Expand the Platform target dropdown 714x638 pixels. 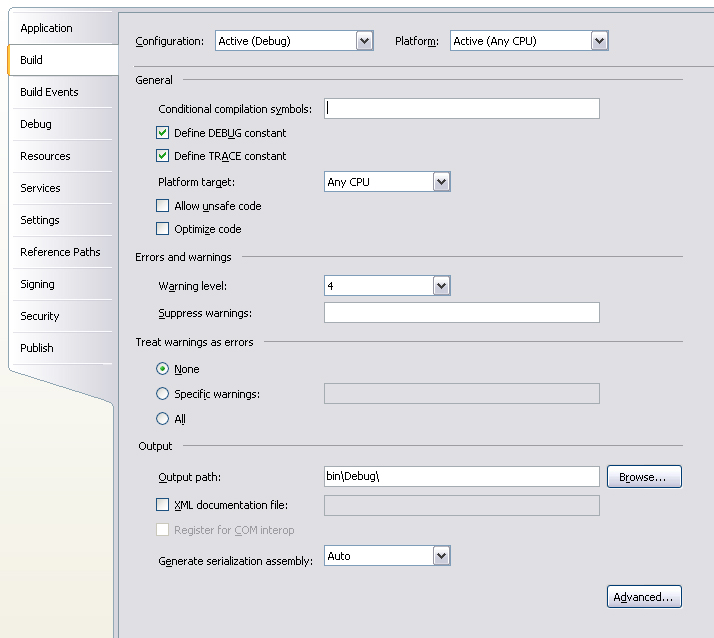[441, 182]
